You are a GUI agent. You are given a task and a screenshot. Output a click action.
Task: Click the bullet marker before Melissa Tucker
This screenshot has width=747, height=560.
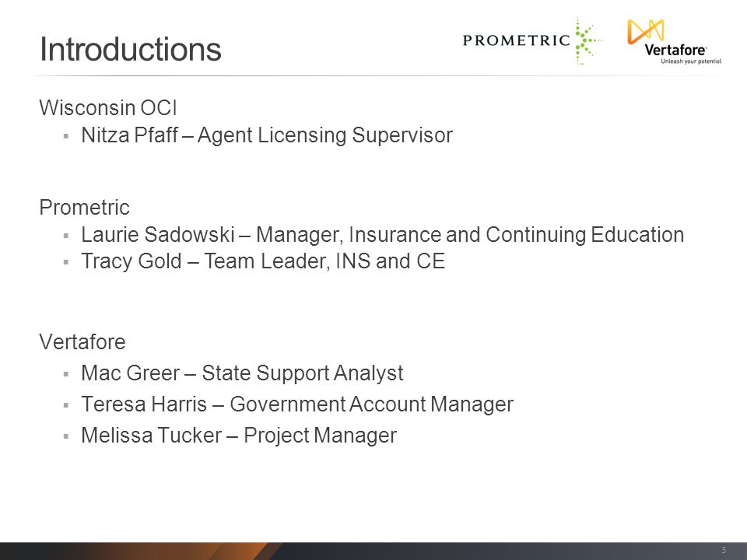coord(65,436)
